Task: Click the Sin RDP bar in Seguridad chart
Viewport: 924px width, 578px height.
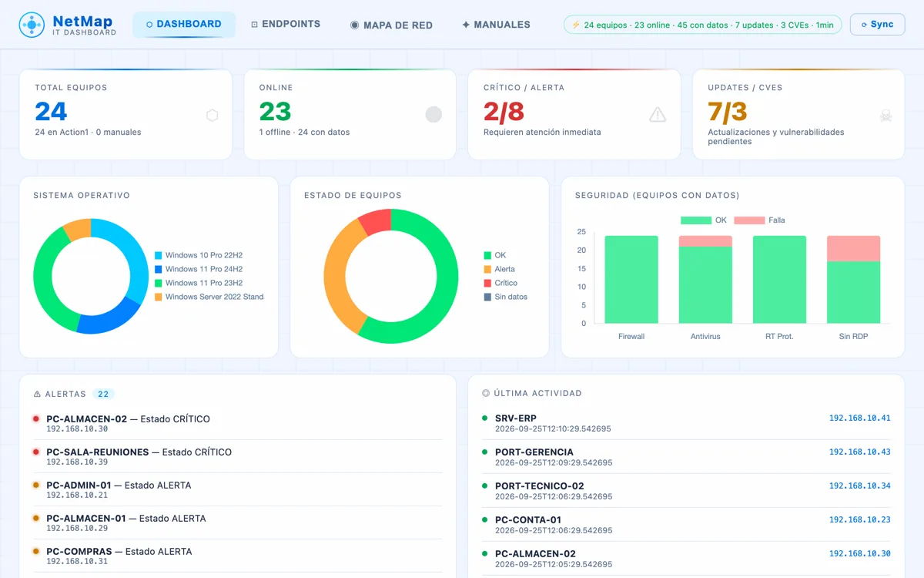Action: pos(853,292)
